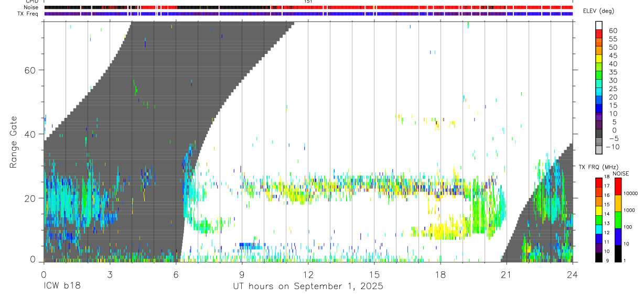Click the noise level color strip above plot

(308, 8)
